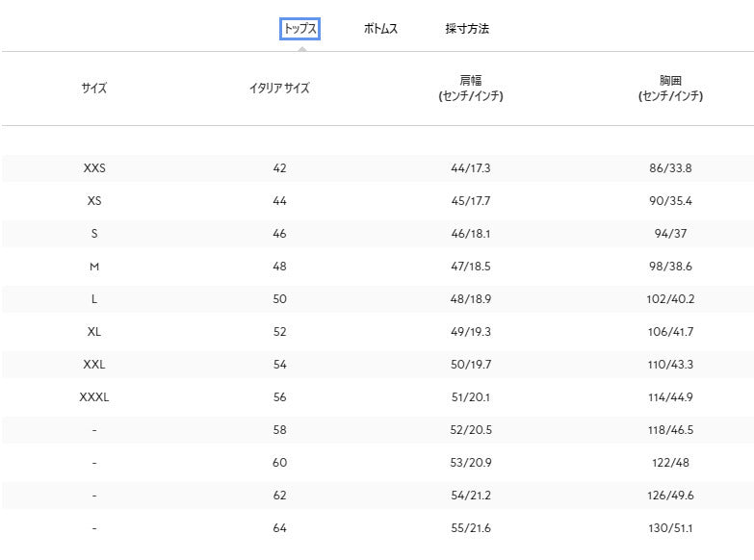Click Italian size 44 cell

(279, 201)
